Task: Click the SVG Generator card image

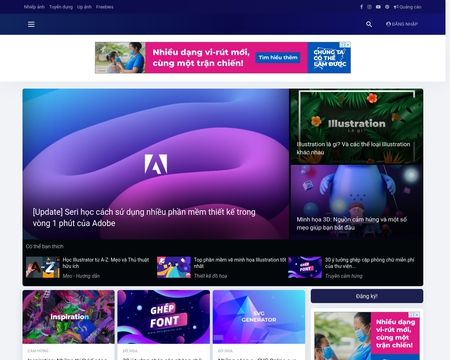Action: [259, 317]
